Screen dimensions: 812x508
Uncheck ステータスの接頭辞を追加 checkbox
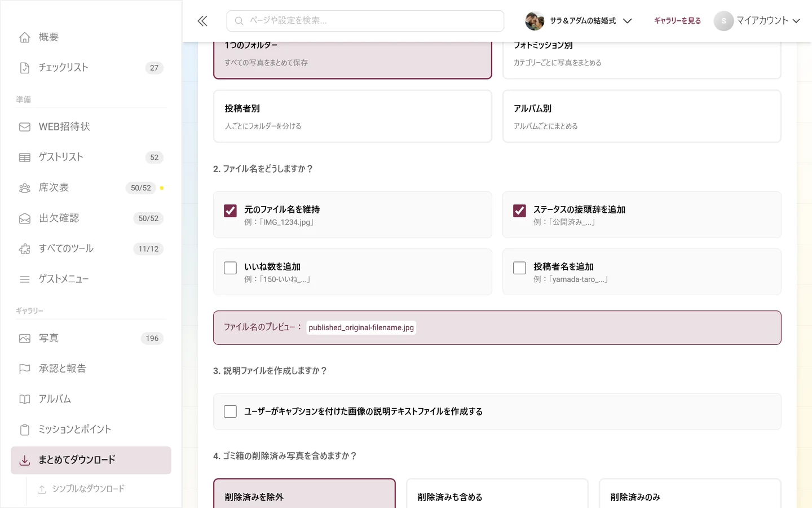(519, 211)
